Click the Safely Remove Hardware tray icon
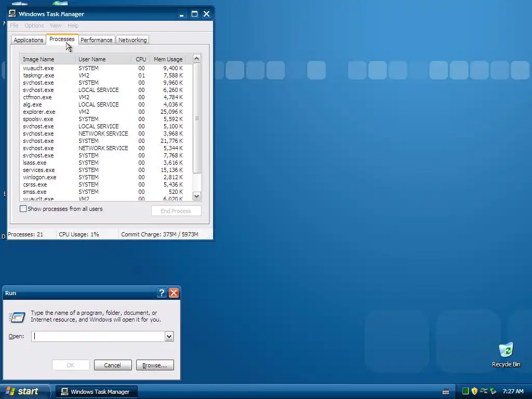The height and width of the screenshot is (399, 532). (x=493, y=391)
